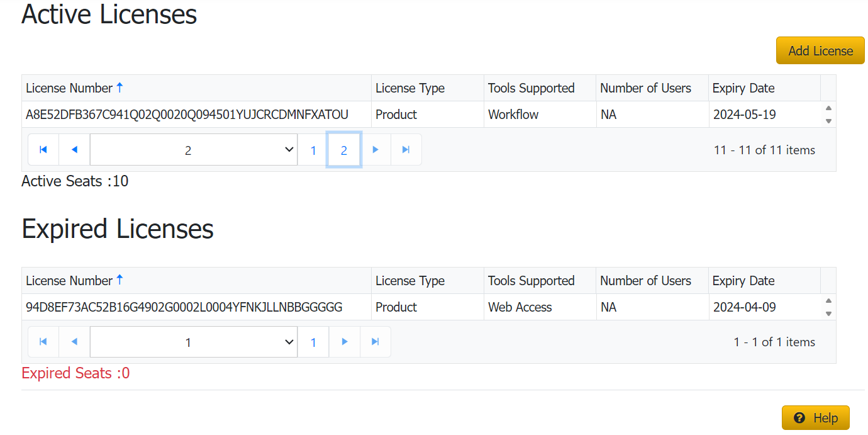868x435 pixels.
Task: Advance to next page of Active Licenses
Action: pos(376,149)
